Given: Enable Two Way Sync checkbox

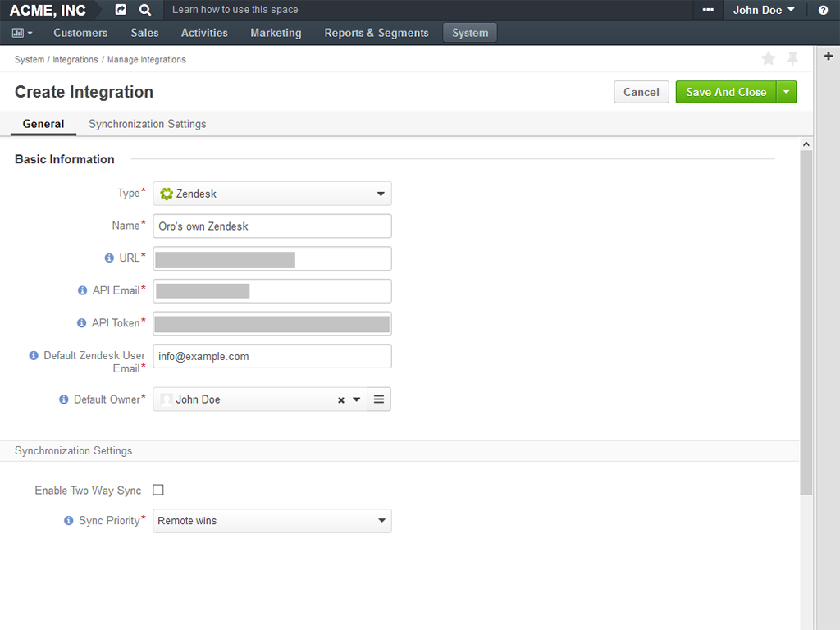Looking at the screenshot, I should pyautogui.click(x=158, y=490).
